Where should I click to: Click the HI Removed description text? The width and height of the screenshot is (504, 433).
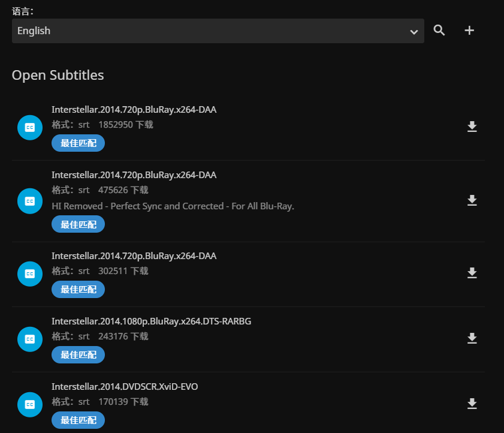[173, 206]
